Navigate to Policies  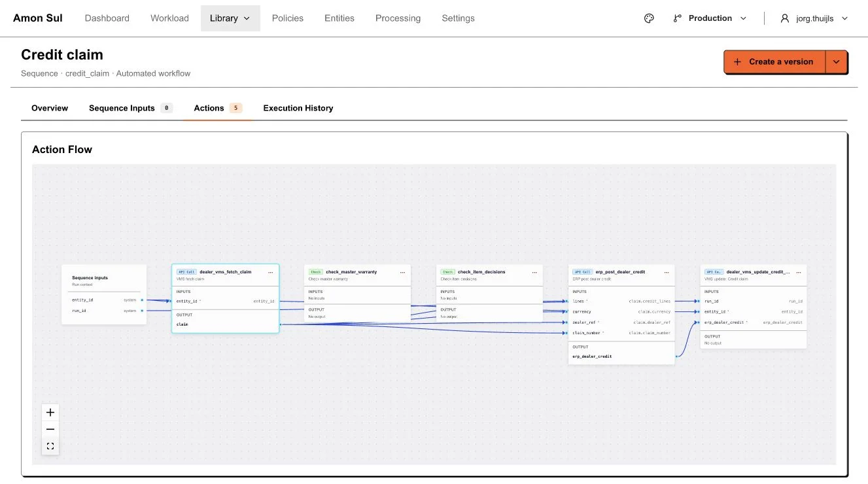pyautogui.click(x=288, y=18)
